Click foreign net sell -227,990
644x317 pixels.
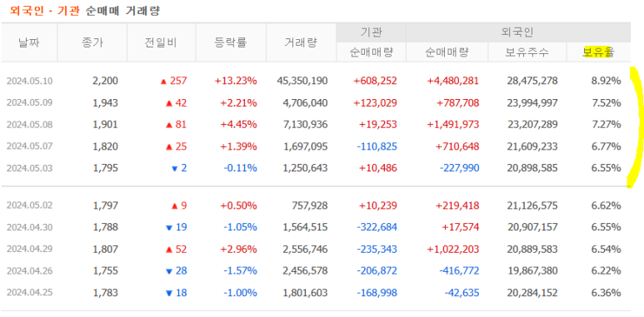coord(459,168)
